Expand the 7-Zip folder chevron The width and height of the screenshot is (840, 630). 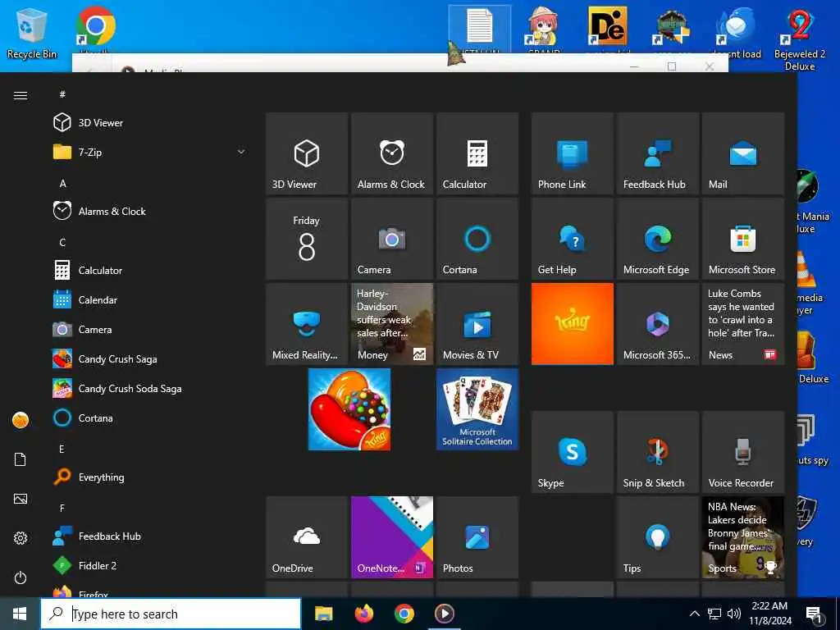tap(241, 152)
